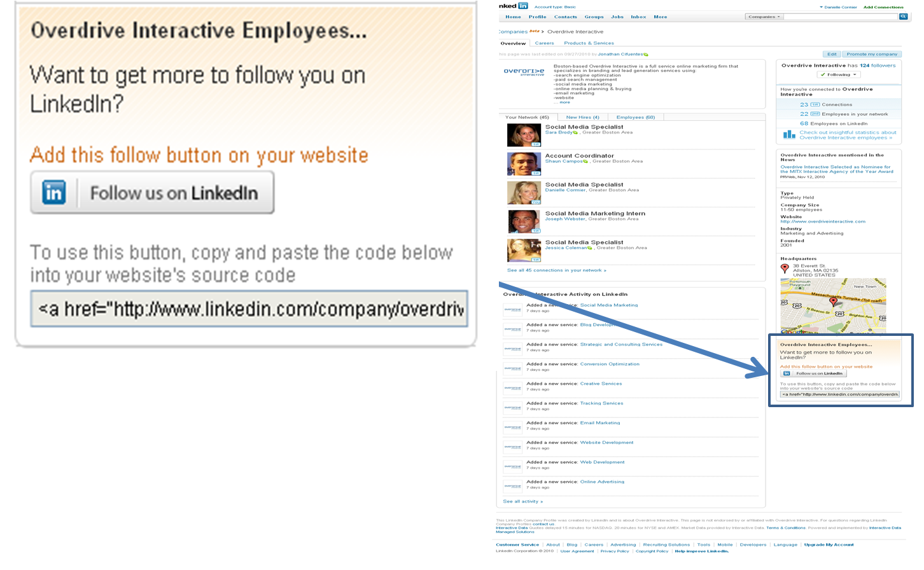
Task: Click Overdrive logo beside Web Development activity
Action: click(513, 467)
